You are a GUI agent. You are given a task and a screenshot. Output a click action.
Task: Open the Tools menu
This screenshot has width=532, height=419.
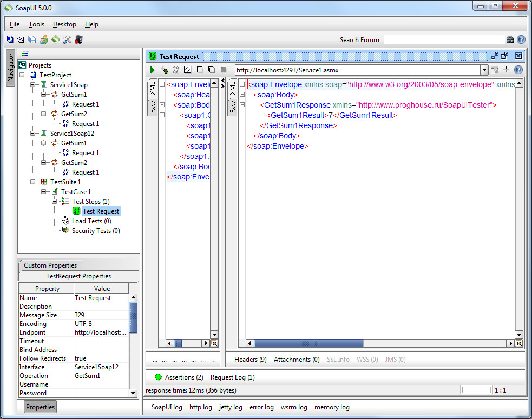click(36, 24)
